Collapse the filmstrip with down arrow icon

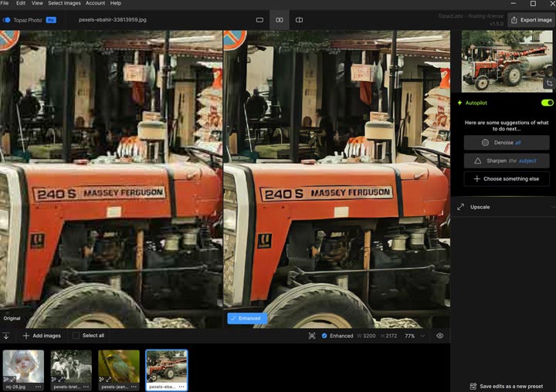pos(6,336)
